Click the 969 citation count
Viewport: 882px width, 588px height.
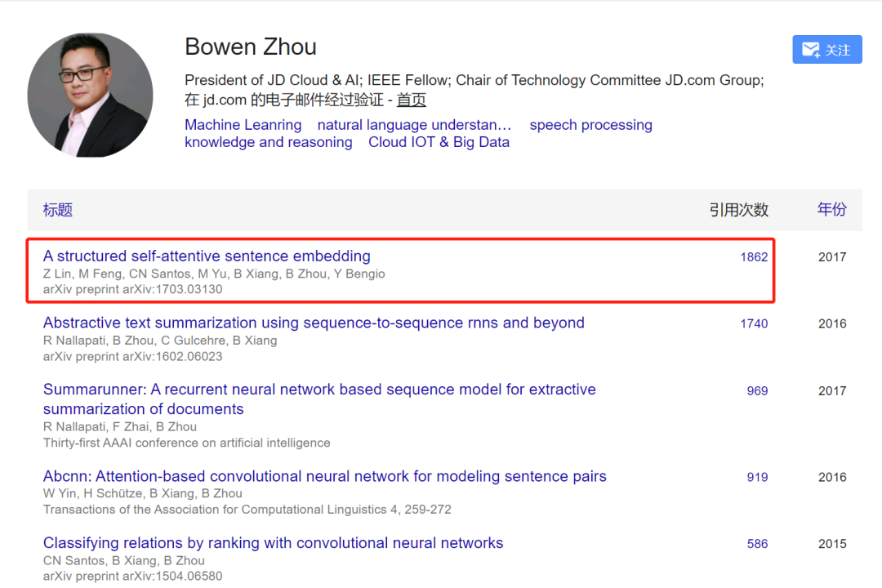pos(757,390)
